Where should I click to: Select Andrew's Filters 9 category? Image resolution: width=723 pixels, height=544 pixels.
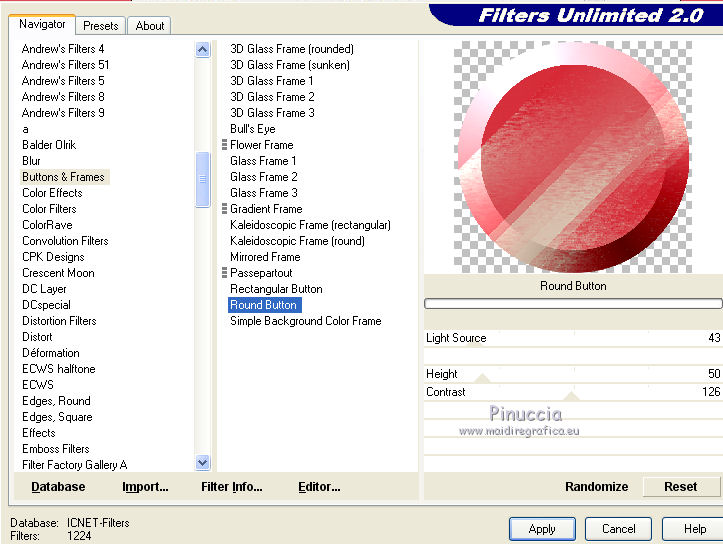tap(63, 113)
